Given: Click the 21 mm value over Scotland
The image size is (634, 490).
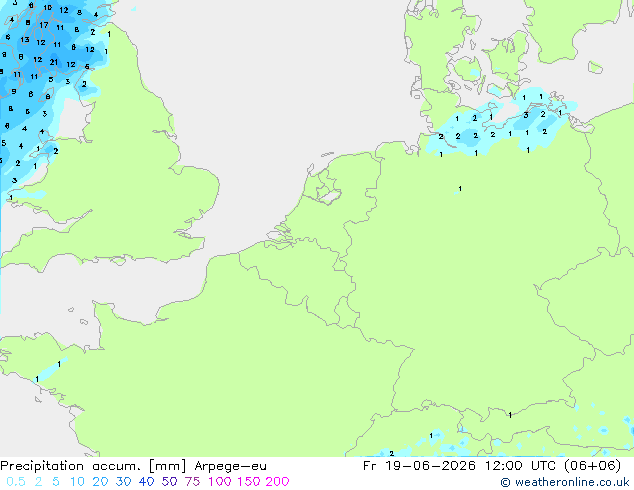Looking at the screenshot, I should [x=54, y=62].
